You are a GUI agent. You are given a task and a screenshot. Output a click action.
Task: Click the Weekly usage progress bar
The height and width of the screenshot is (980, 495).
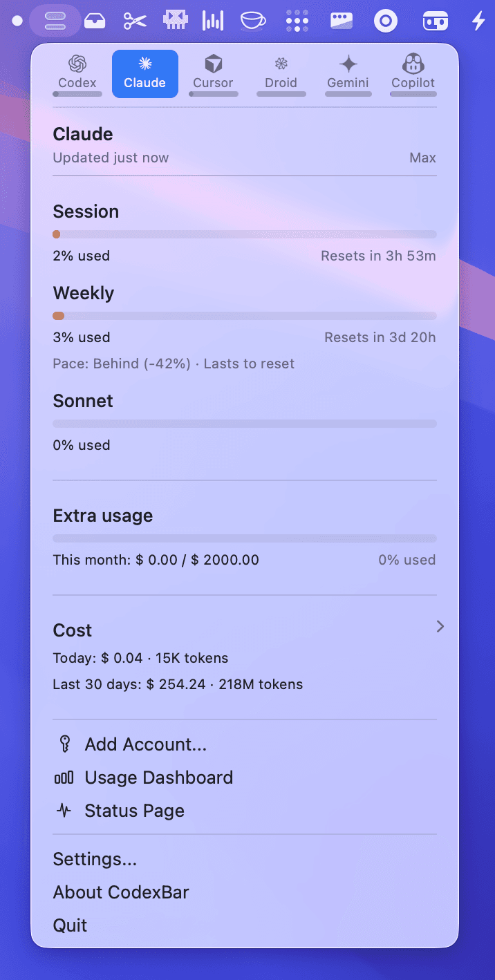click(x=245, y=315)
